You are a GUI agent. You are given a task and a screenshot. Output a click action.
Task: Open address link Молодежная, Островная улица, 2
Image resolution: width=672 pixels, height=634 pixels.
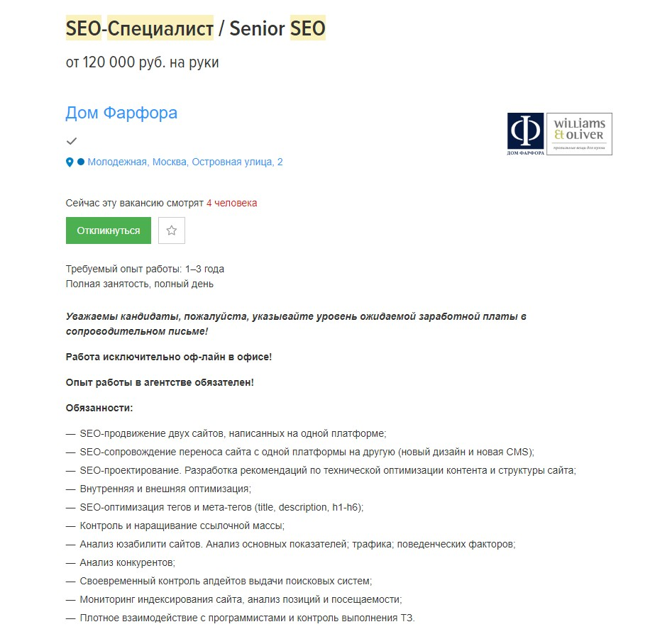(185, 162)
